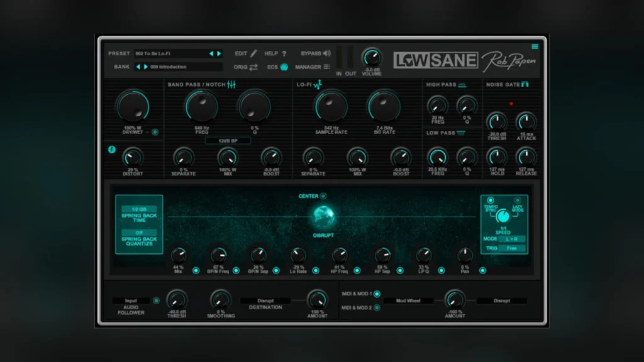Toggle the Lazy Mode switch
The image size is (644, 362).
(517, 201)
